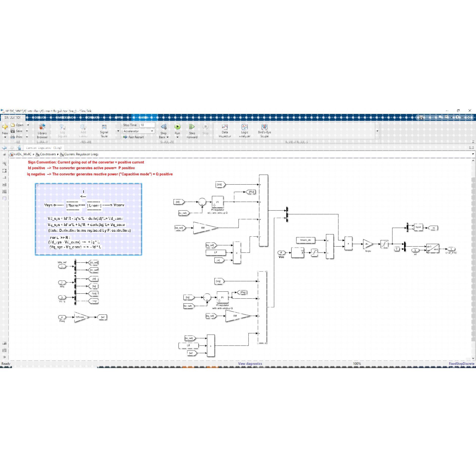Expand the Step Back dropdown arrow

coord(167,137)
